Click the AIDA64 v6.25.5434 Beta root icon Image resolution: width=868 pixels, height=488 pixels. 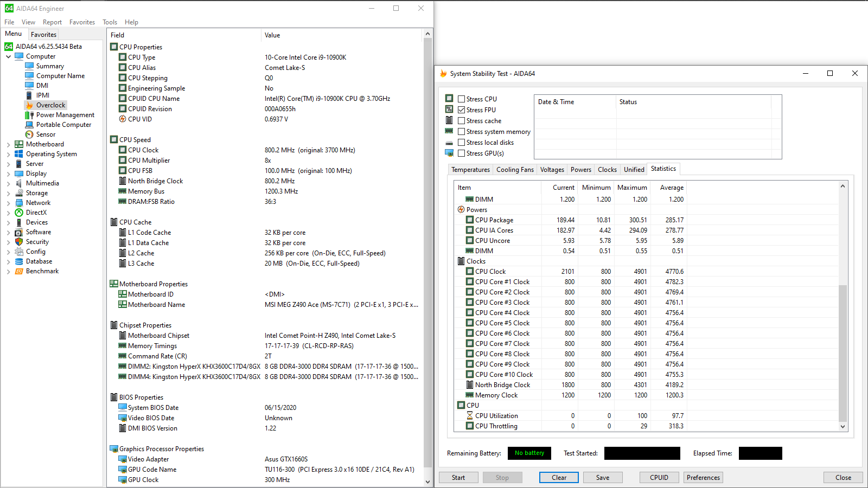[9, 47]
